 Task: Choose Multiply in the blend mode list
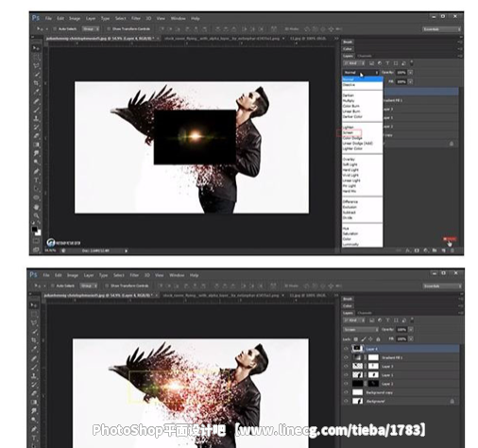[x=349, y=100]
